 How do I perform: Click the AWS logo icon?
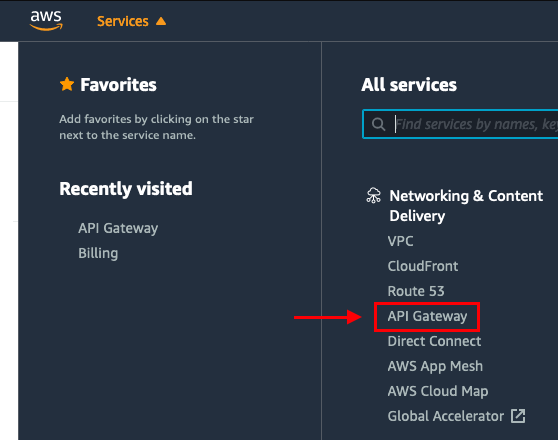coord(46,21)
